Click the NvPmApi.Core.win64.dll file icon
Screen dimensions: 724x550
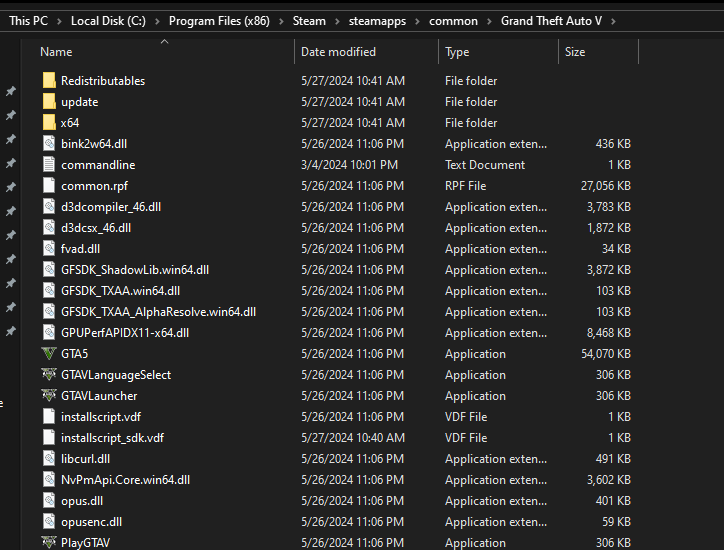pos(49,480)
